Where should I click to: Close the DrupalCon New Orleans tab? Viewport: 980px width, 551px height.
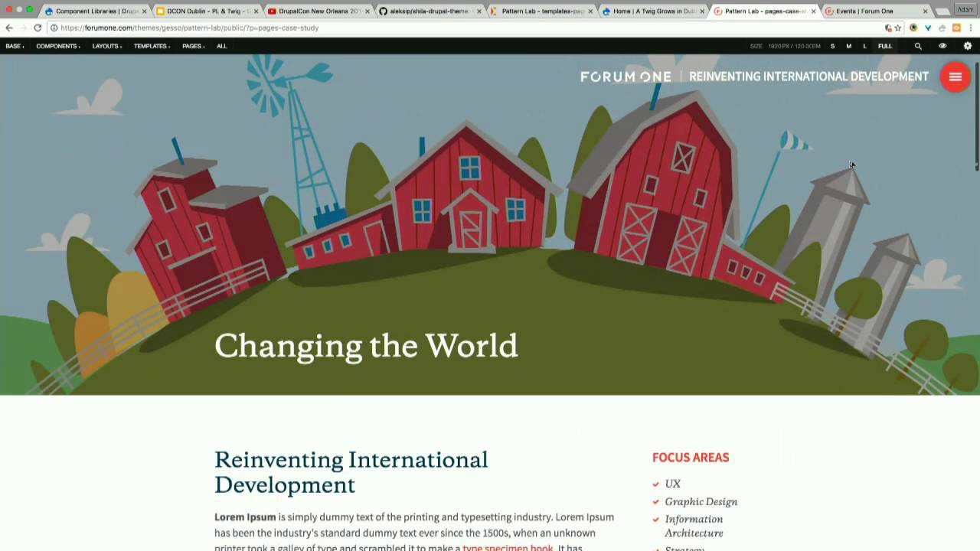pyautogui.click(x=367, y=11)
